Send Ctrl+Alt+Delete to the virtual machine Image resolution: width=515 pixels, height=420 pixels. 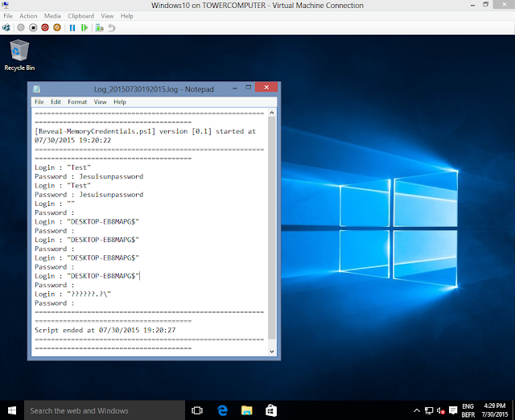pyautogui.click(x=6, y=28)
